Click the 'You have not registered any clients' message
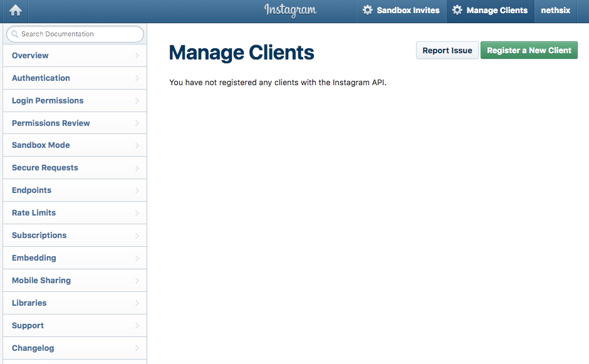The width and height of the screenshot is (589, 364). point(278,83)
